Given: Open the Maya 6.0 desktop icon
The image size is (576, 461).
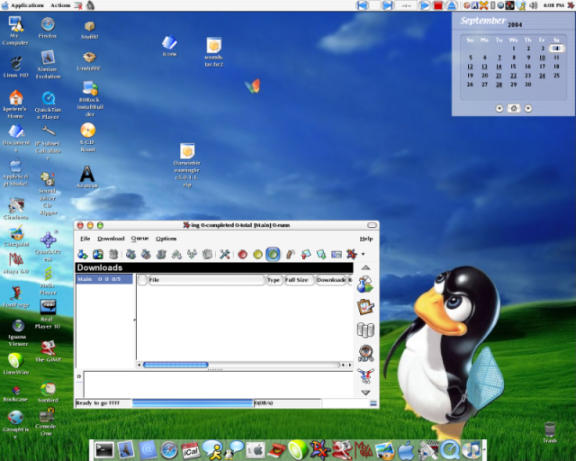Looking at the screenshot, I should pos(16,263).
